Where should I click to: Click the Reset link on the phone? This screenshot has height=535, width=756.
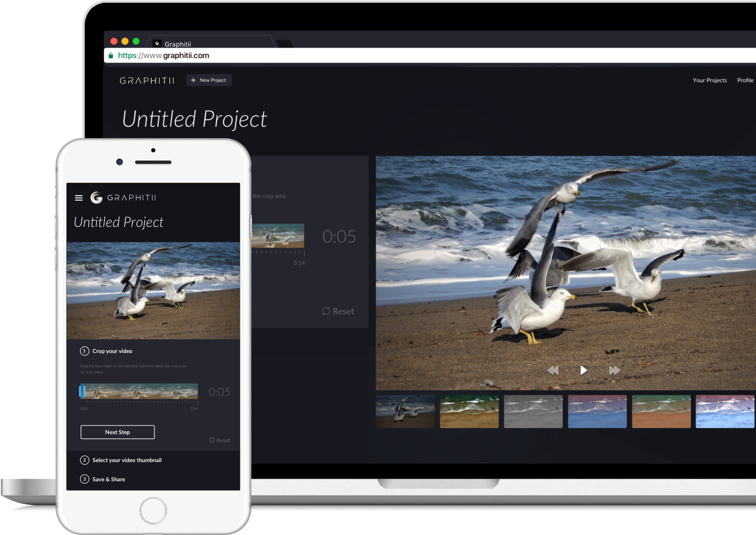[220, 440]
